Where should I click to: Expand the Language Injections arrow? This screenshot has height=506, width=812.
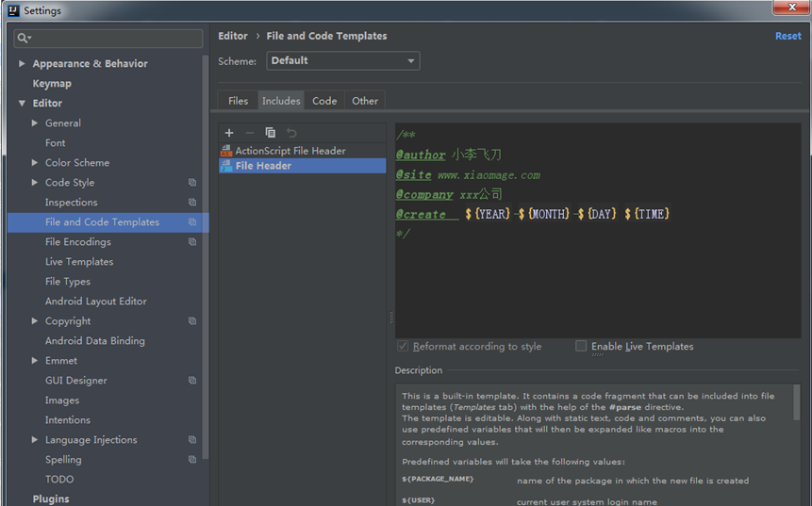click(x=35, y=439)
